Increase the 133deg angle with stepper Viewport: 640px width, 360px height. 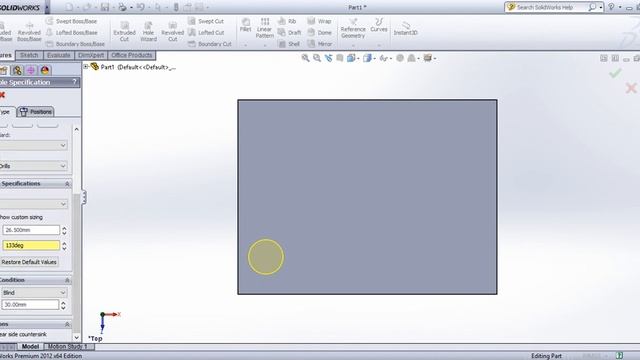tap(64, 243)
